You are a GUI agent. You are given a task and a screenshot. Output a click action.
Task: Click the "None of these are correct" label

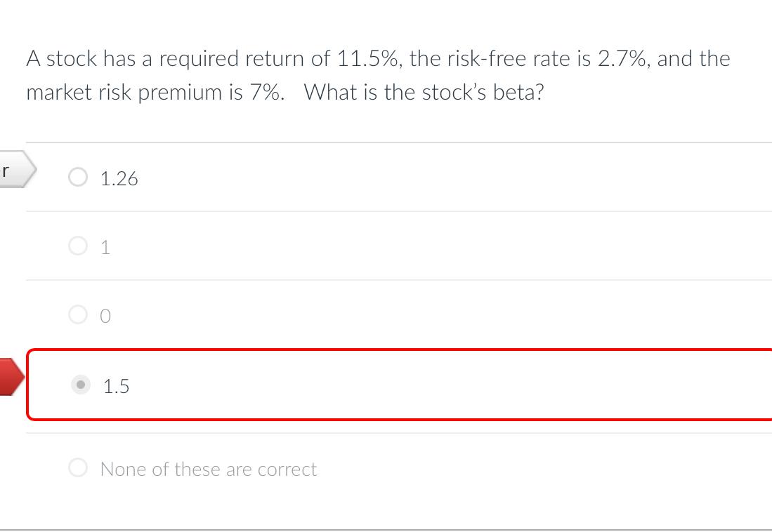coord(208,468)
